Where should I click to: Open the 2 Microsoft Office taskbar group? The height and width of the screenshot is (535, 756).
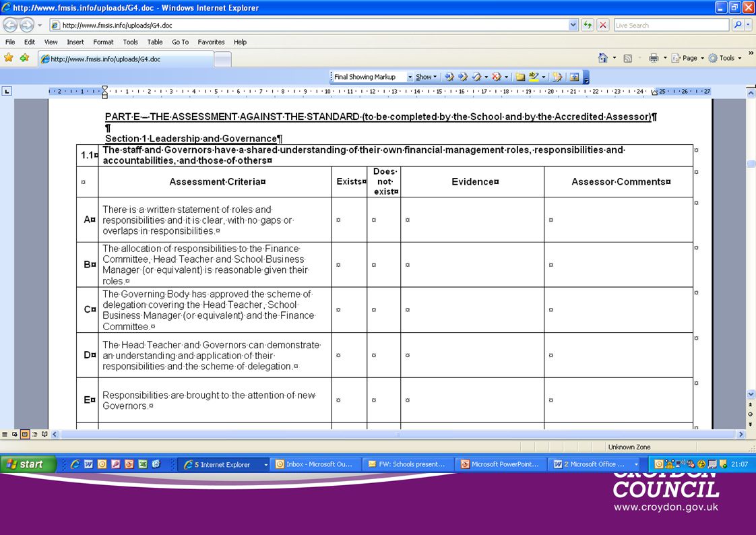click(x=596, y=464)
